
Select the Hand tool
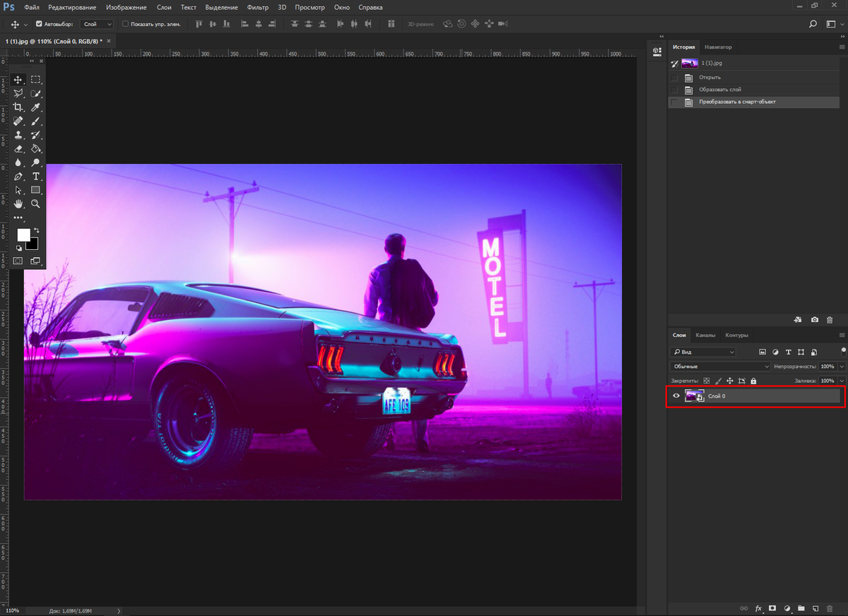point(18,203)
